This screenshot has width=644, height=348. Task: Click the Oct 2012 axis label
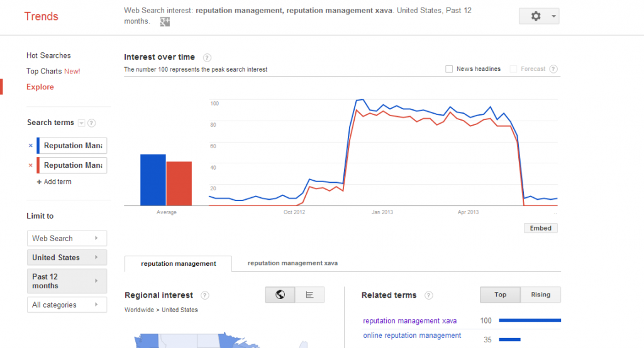pyautogui.click(x=294, y=212)
